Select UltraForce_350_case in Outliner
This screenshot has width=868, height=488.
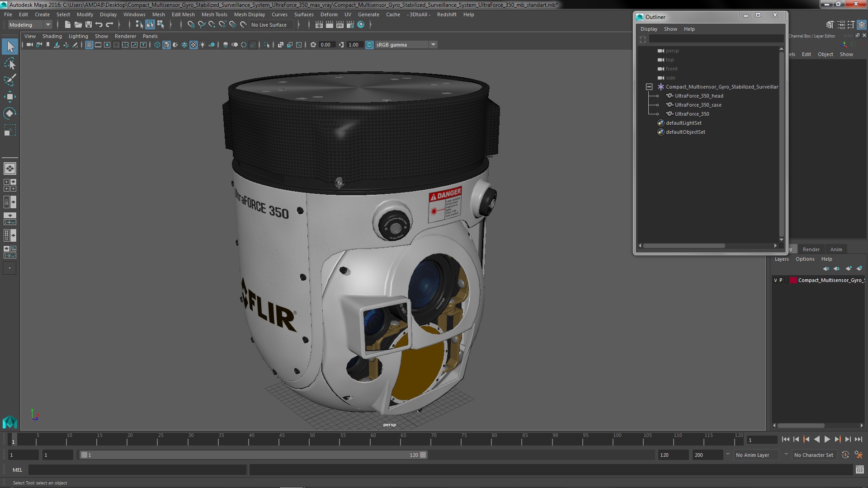pos(698,105)
